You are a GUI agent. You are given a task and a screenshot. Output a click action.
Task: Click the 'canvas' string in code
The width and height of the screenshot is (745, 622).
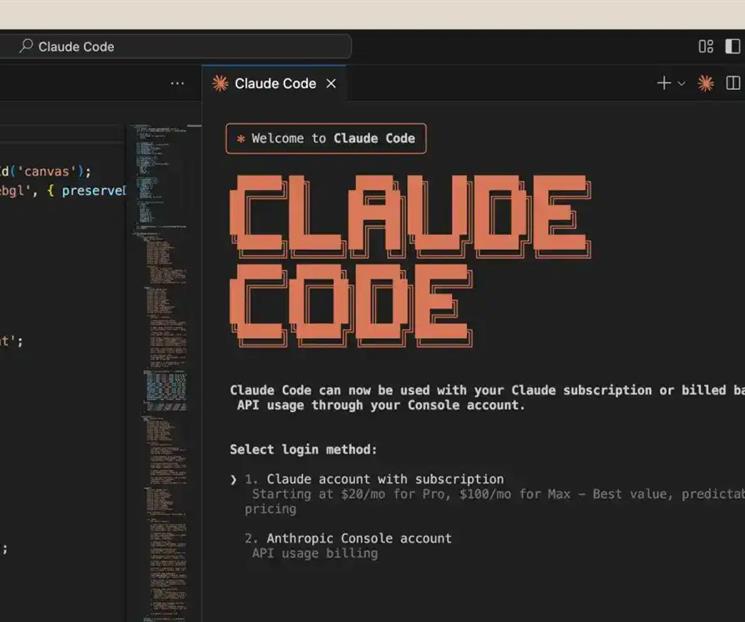pyautogui.click(x=47, y=171)
